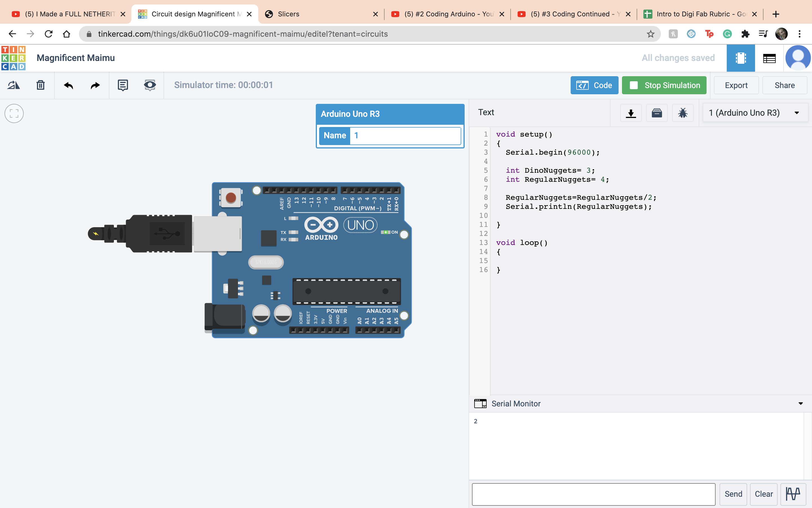The image size is (812, 508).
Task: Click code line int DinoNuggets= 3;
Action: [x=550, y=171]
